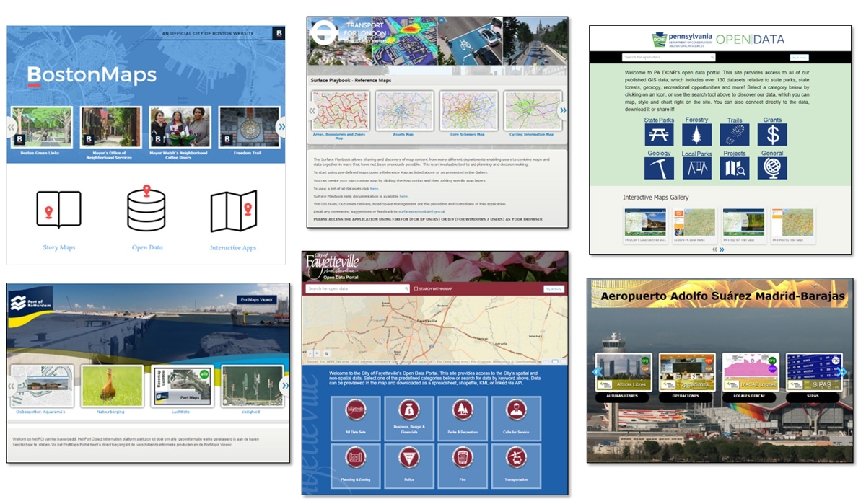Click My Activity in Pennsylvania Open Data
Screen dimensions: 866x504
point(799,57)
